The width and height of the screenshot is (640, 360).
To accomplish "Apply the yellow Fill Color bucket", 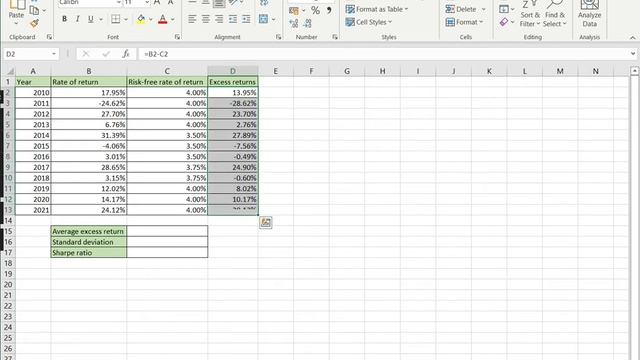I will pyautogui.click(x=141, y=19).
